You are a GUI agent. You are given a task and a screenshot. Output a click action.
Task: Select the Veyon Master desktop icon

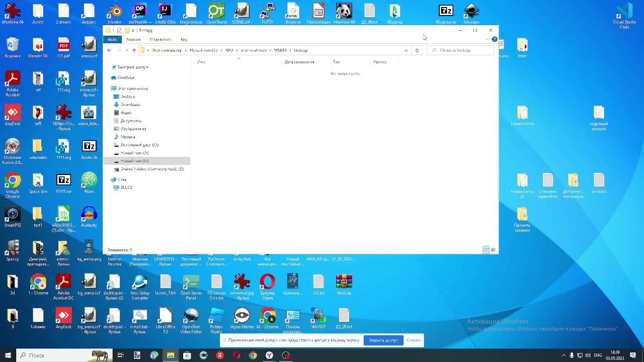click(x=242, y=318)
